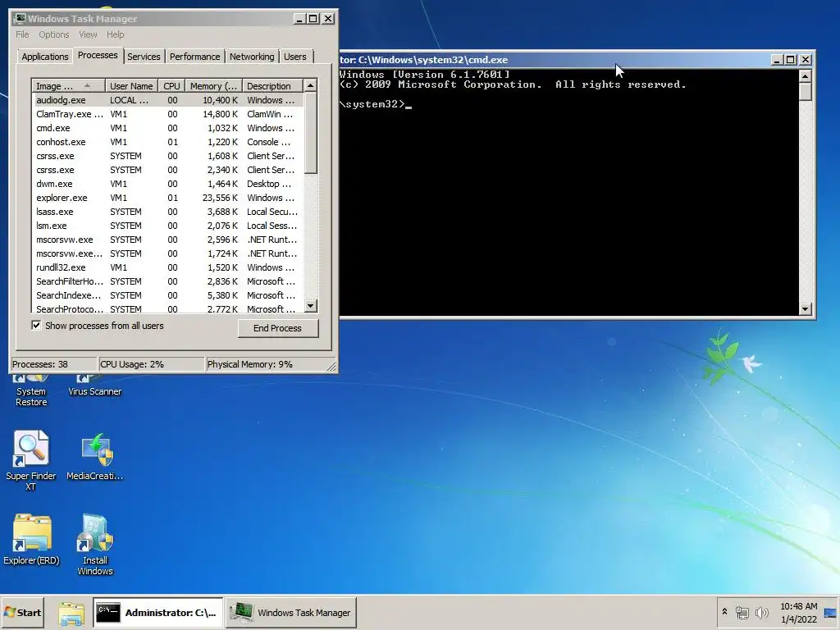Screen dimensions: 840x630
Task: Click cmd window scroll down arrow
Action: point(806,308)
